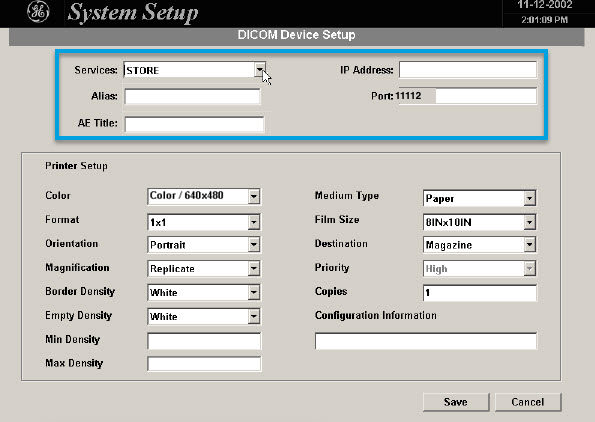Click the Cancel button
The image size is (595, 422).
coord(527,402)
